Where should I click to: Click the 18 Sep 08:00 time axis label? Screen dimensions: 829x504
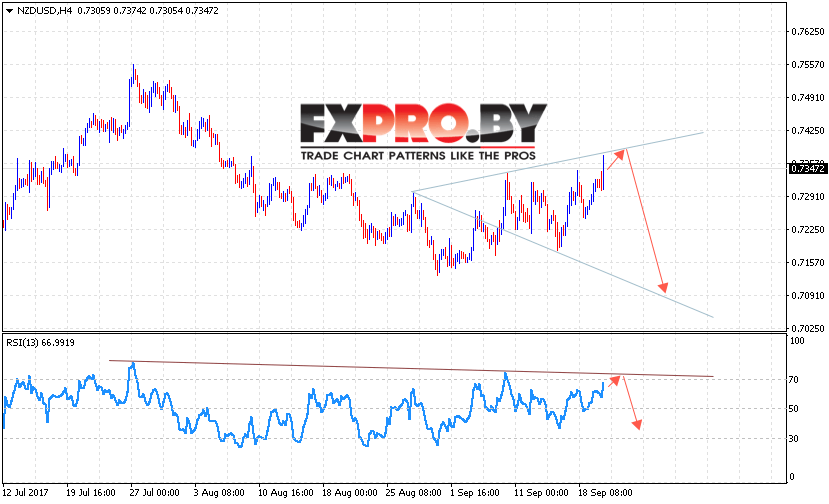click(605, 493)
